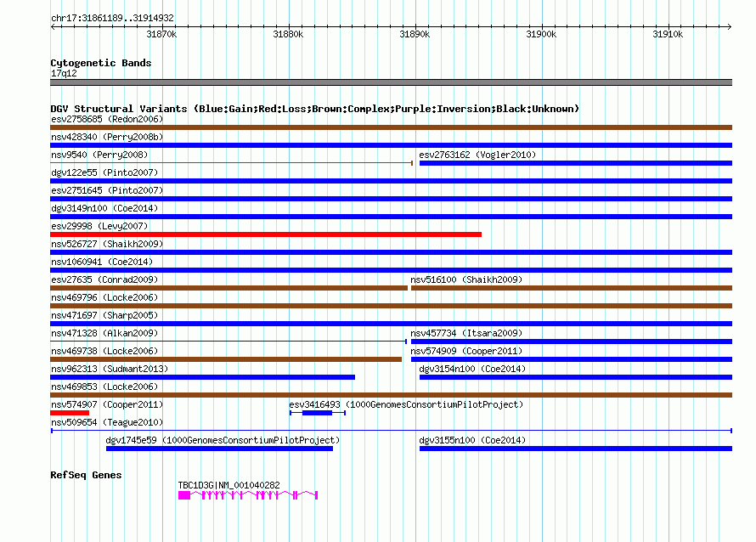Click the dgv1745e59 blue gain bar
This screenshot has height=542, width=756.
click(219, 449)
